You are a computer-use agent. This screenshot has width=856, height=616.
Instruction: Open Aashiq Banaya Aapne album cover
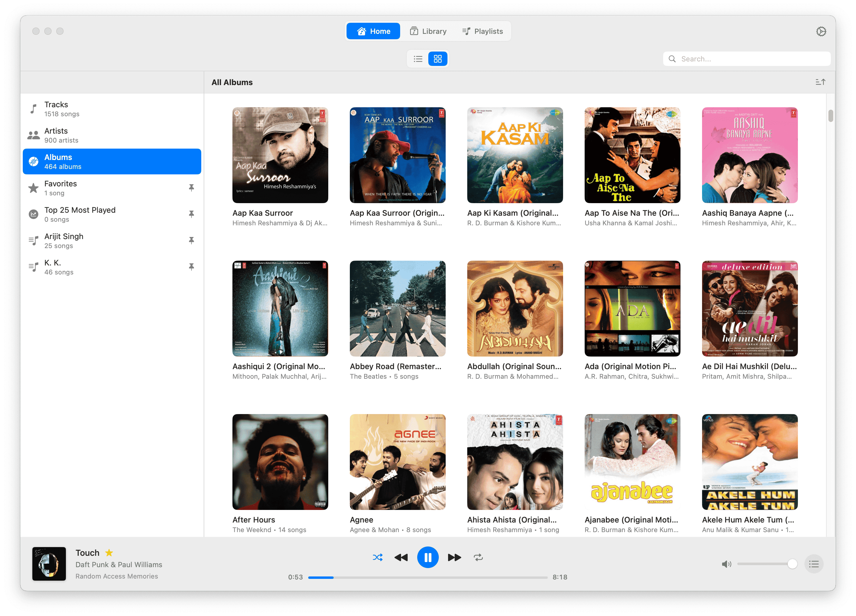750,155
